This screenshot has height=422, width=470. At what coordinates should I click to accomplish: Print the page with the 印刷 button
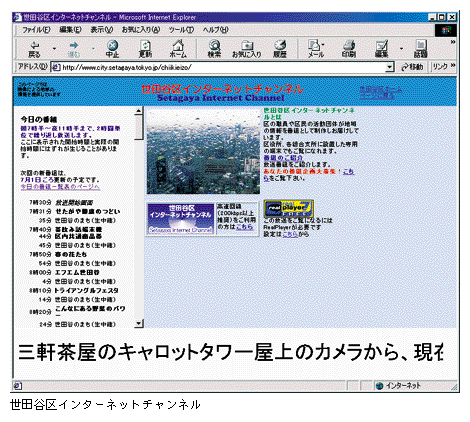[349, 49]
